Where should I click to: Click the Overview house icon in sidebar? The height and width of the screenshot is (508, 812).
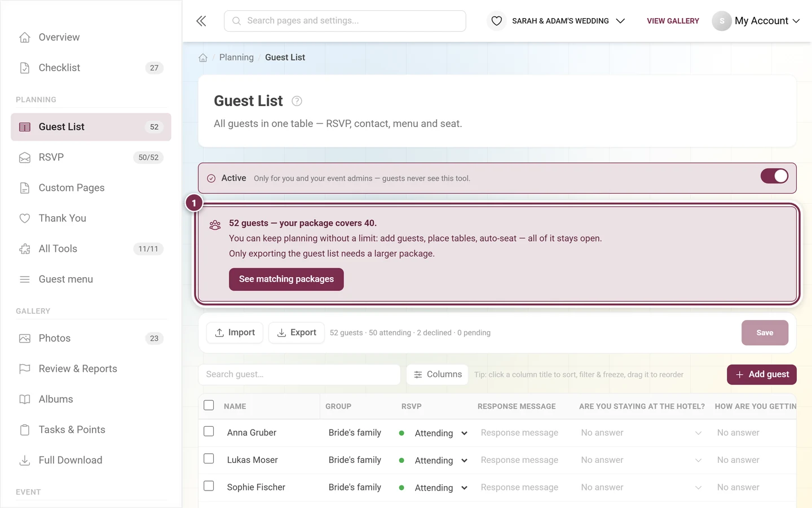coord(25,37)
